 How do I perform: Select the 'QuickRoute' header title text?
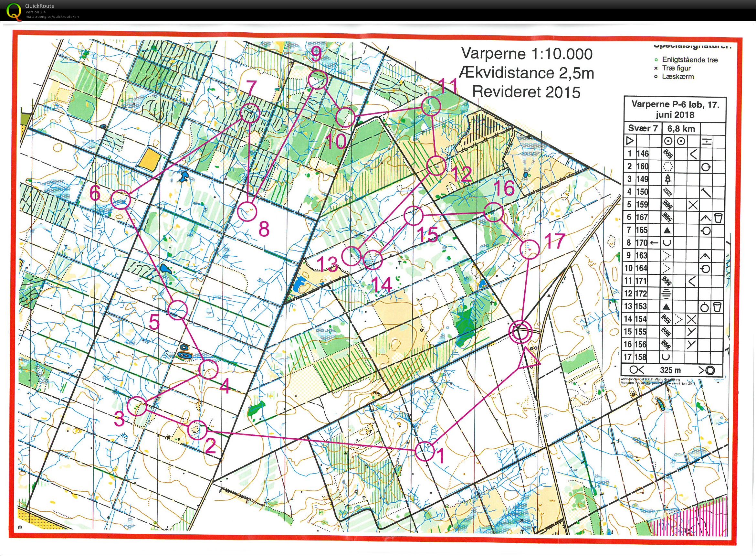pos(40,6)
